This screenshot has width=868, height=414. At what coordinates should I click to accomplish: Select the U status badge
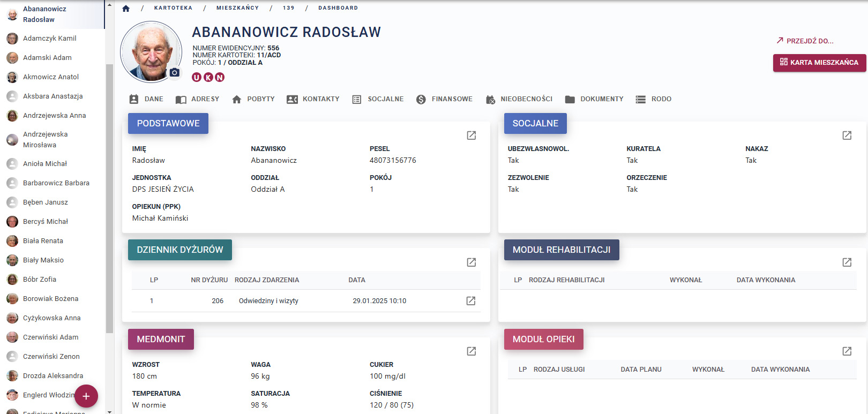tap(197, 77)
